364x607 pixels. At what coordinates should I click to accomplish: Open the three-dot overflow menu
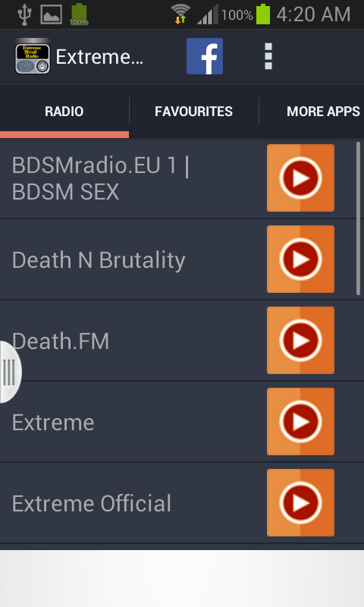click(x=268, y=56)
